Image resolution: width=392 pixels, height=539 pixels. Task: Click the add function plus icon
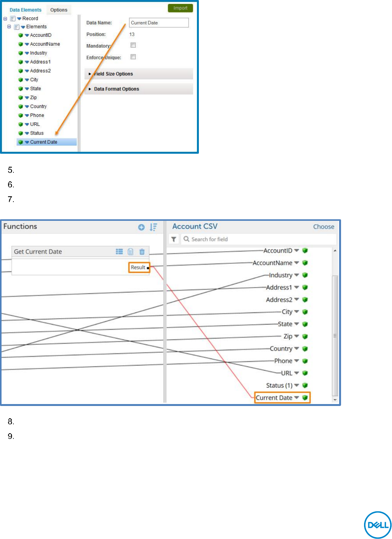(x=141, y=227)
